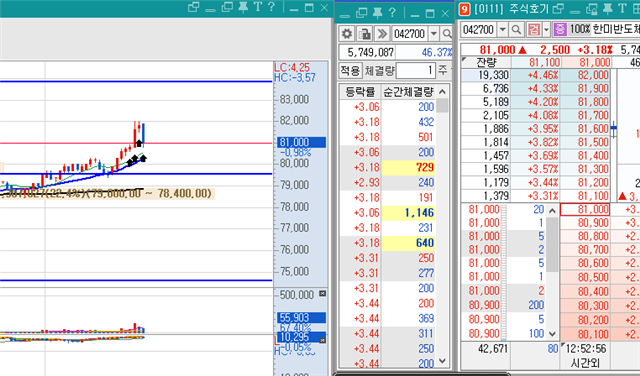Click the 적용 apply button
The height and width of the screenshot is (376, 640).
click(350, 71)
